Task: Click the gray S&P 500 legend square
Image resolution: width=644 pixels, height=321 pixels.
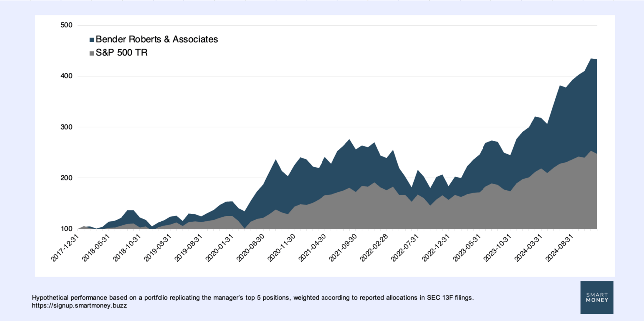Action: coord(92,53)
